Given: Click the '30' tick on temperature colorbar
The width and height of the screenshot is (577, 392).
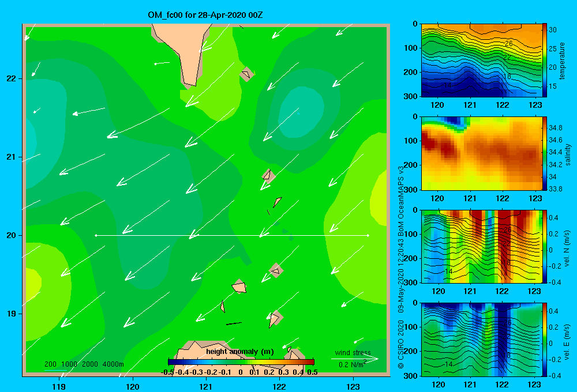Looking at the screenshot, I should 553,30.
